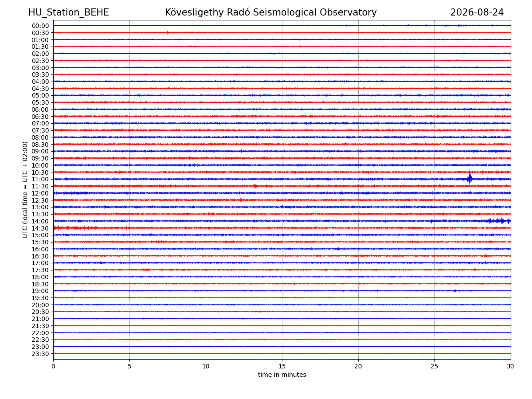Click the UTC local time y-axis label
Screen dimensions: 532x399
[25, 190]
